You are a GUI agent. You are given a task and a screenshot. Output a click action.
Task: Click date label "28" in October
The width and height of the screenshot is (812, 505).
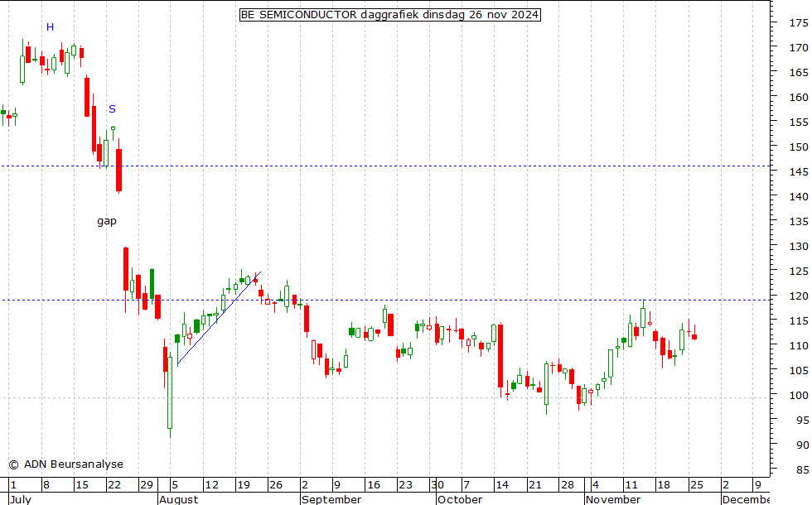(568, 485)
